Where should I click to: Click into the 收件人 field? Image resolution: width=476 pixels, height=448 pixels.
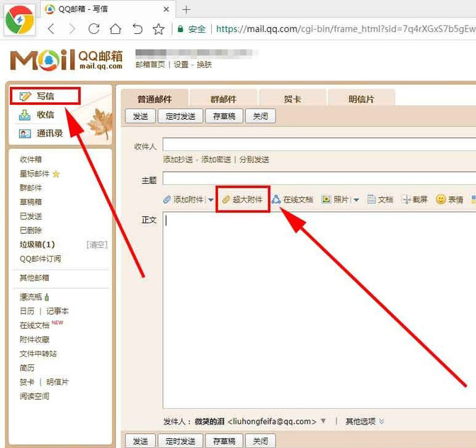point(319,145)
